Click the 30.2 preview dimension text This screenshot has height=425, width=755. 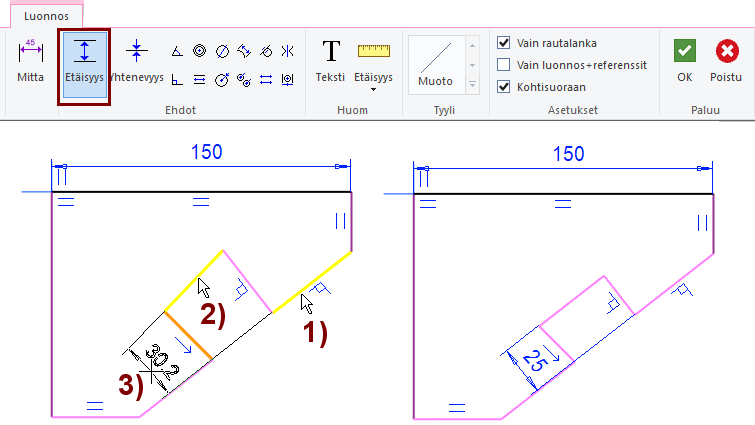[162, 362]
